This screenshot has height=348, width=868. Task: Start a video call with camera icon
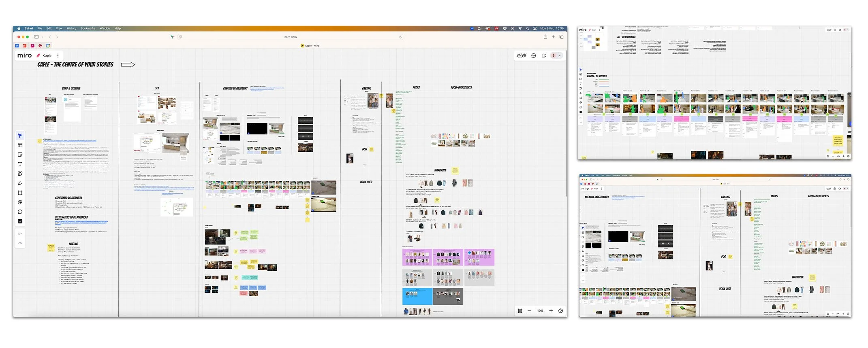[544, 55]
